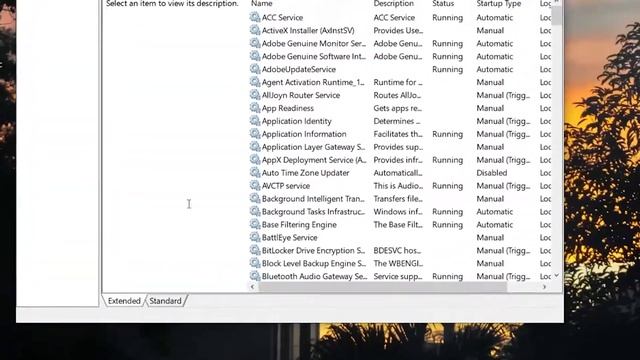This screenshot has width=640, height=360.
Task: Click the Agent Activation Runtime service icon
Action: click(255, 82)
